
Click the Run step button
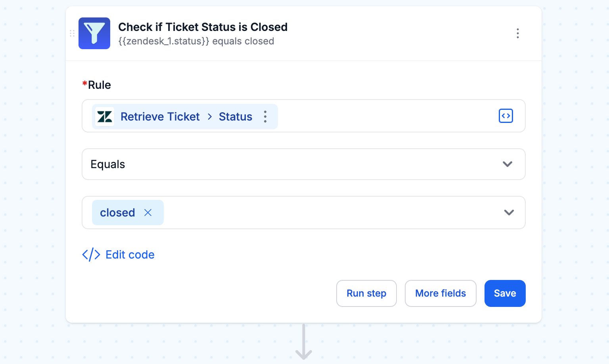coord(366,293)
